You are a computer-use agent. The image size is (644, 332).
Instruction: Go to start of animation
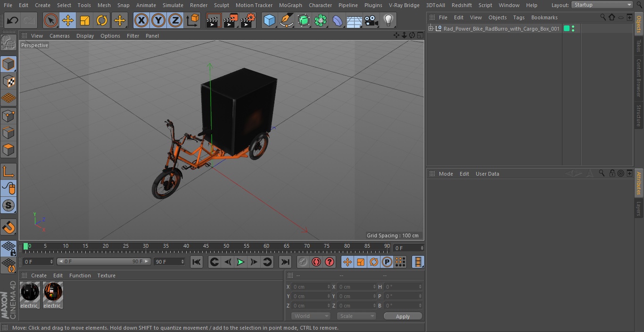click(197, 262)
